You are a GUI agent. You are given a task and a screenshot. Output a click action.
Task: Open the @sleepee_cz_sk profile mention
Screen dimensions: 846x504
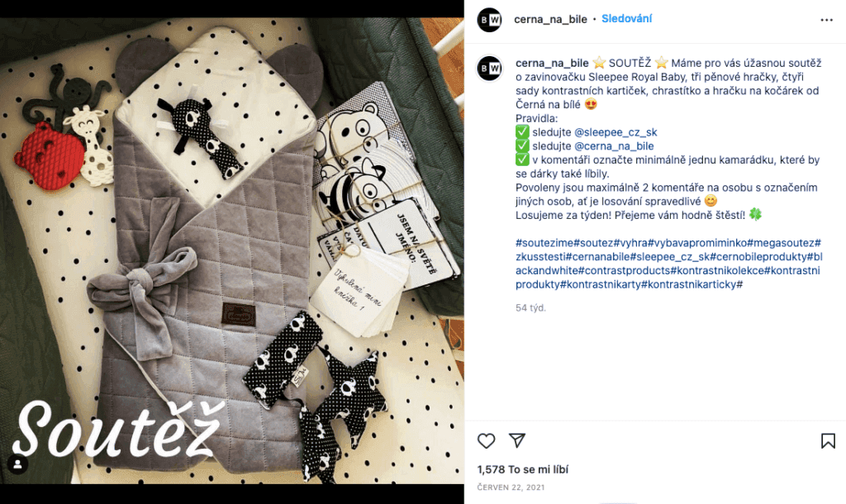[x=615, y=132]
